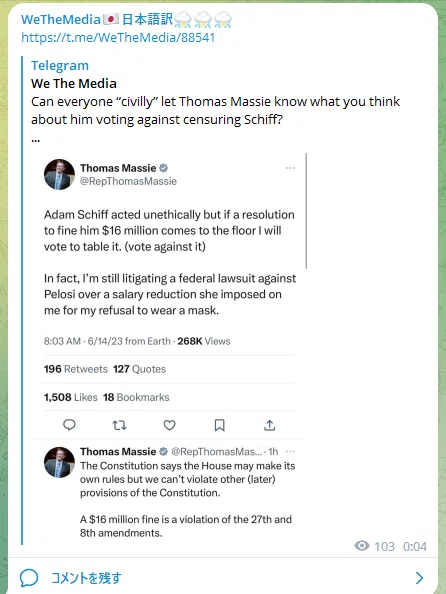The image size is (446, 594).
Task: Open the profile avatar on the reply tweet
Action: [x=59, y=462]
